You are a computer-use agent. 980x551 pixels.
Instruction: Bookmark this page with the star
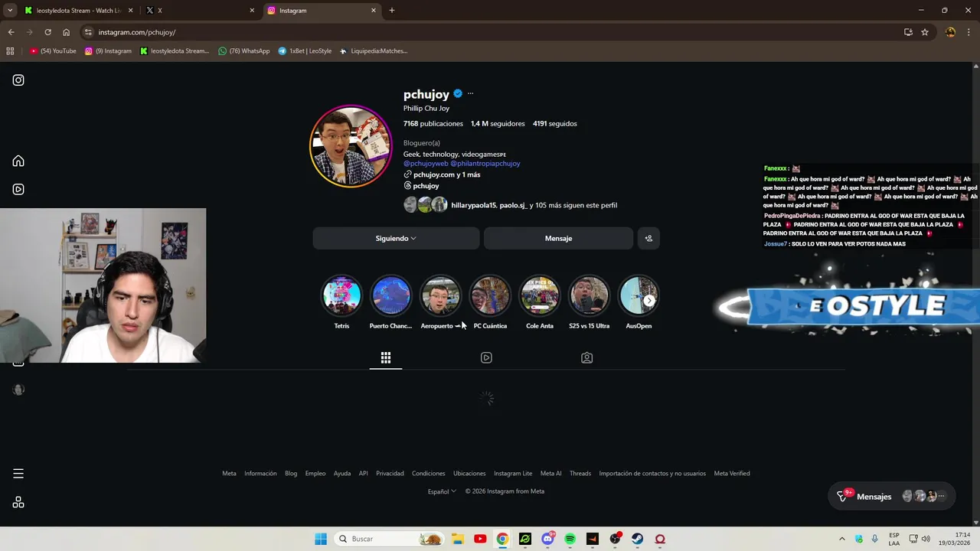pos(925,32)
